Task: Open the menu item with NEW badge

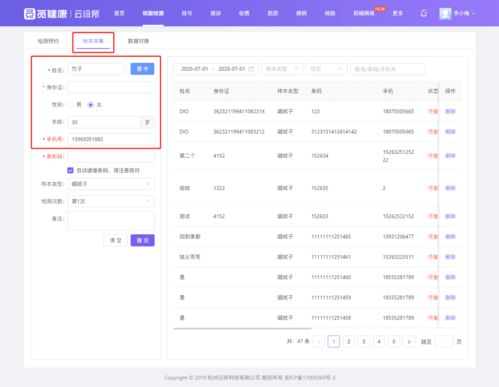Action: coord(364,13)
